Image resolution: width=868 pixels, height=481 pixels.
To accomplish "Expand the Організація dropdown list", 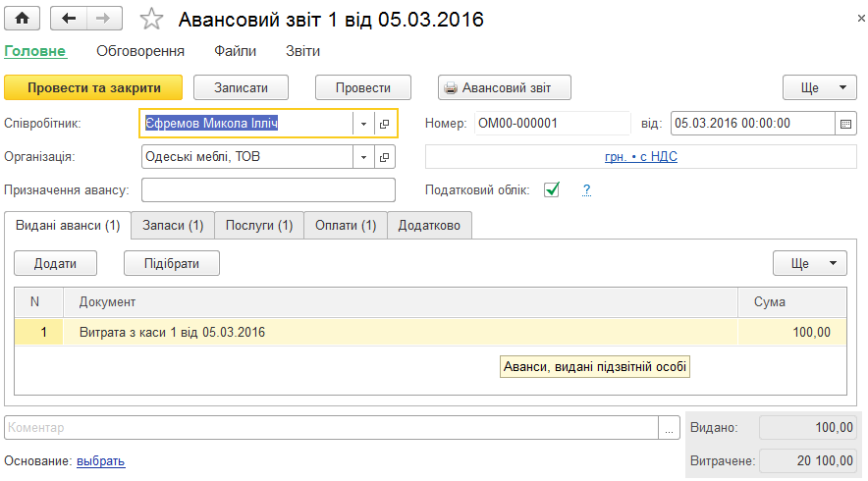I will (x=363, y=157).
